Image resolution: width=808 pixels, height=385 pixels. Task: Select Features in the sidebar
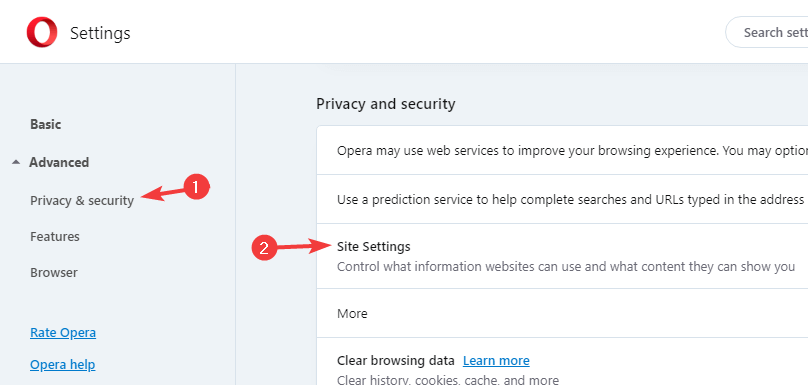click(55, 237)
